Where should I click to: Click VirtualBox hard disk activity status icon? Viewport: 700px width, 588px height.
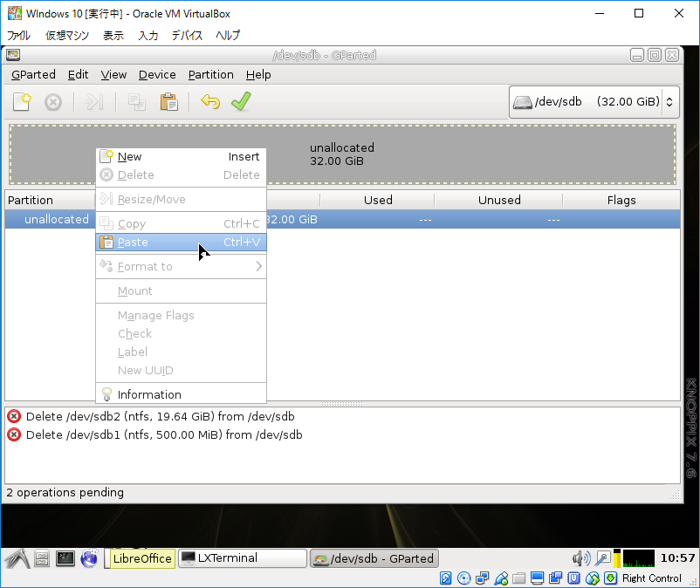click(445, 578)
